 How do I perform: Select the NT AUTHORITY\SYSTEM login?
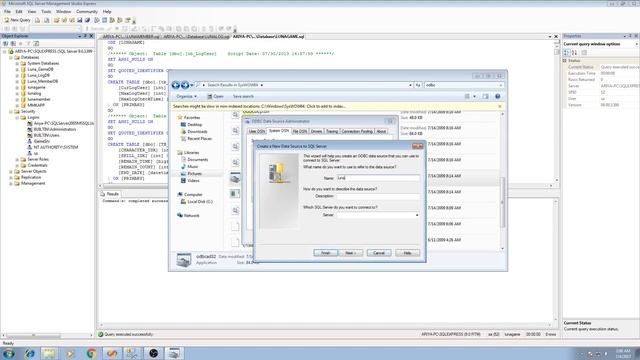[x=56, y=147]
